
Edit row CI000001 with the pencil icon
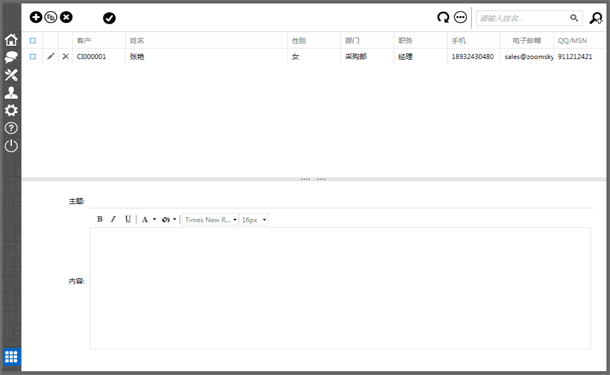coord(51,56)
